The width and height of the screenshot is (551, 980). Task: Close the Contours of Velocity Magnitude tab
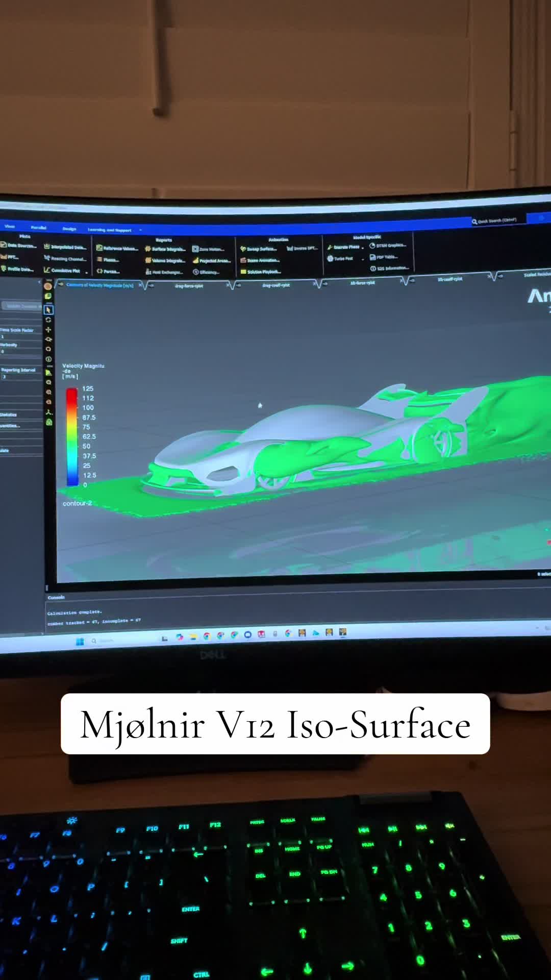pyautogui.click(x=140, y=285)
